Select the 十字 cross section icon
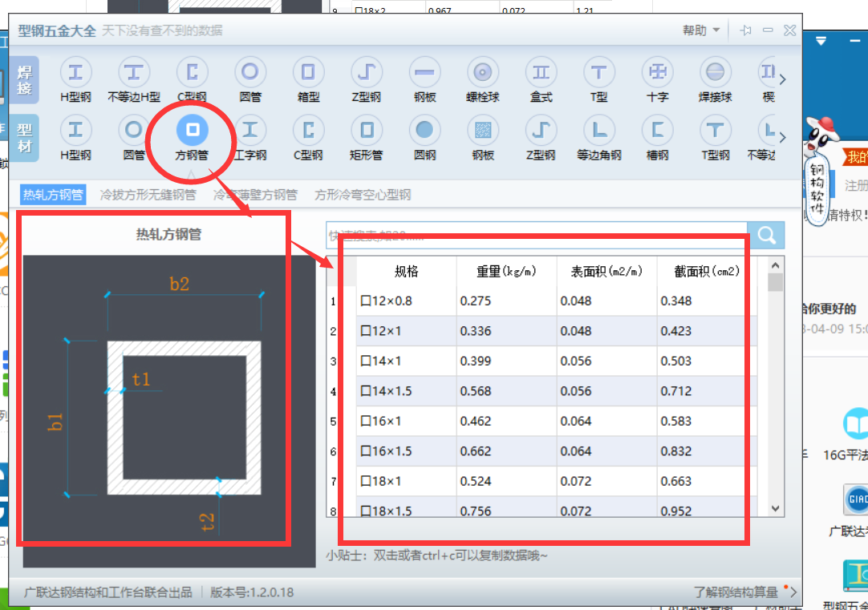Viewport: 868px width, 610px height. pos(657,72)
